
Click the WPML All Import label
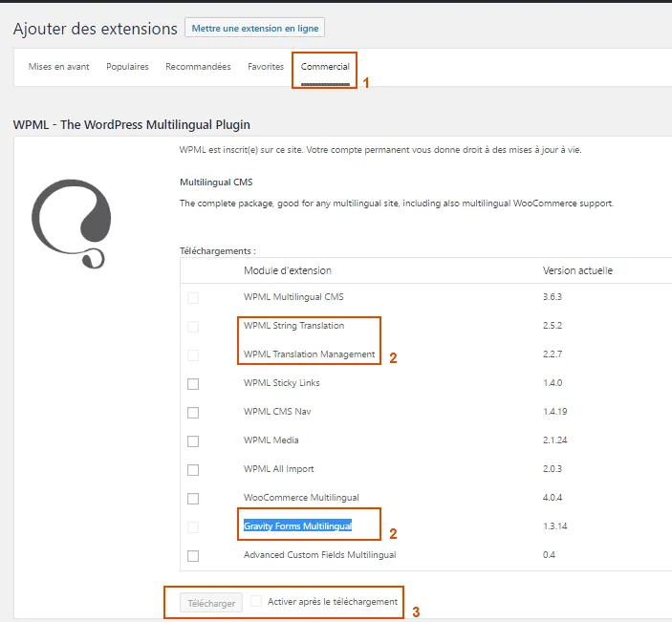(278, 468)
